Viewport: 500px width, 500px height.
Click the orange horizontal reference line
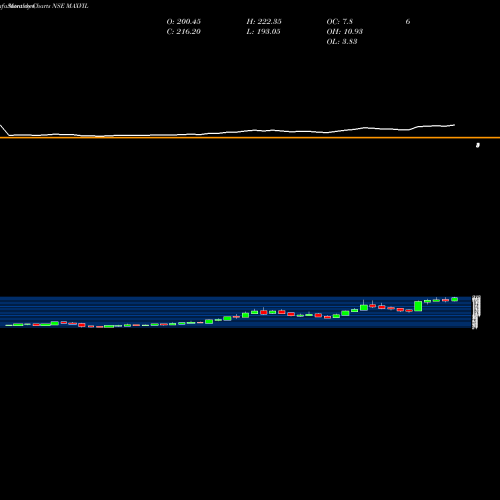coord(250,137)
